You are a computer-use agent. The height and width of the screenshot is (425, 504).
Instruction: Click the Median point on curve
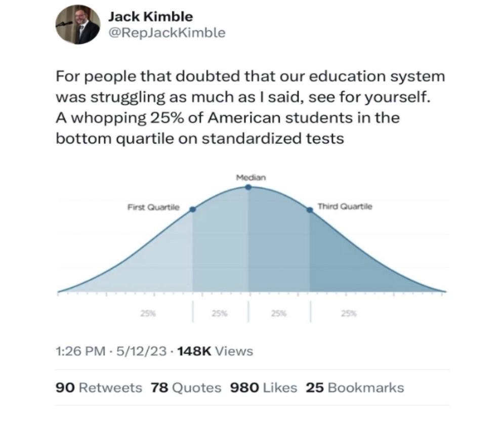coord(248,187)
